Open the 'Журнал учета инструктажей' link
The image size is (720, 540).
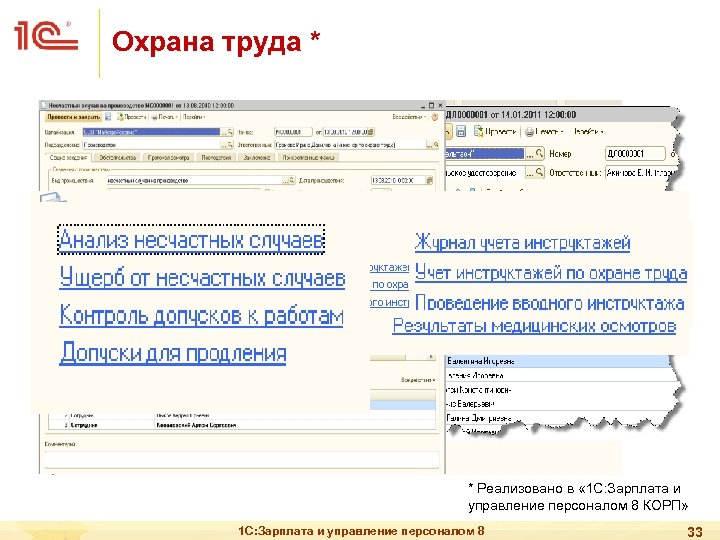[522, 242]
